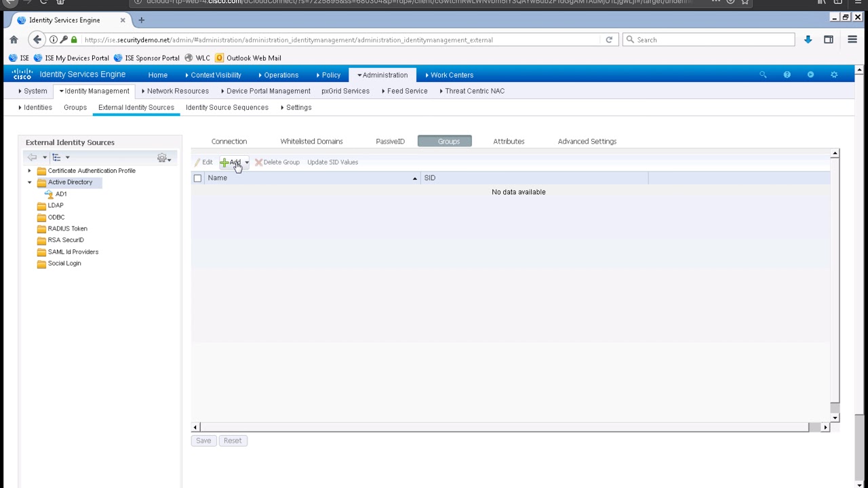Switch to the Attributes tab
This screenshot has width=868, height=488.
pyautogui.click(x=509, y=142)
